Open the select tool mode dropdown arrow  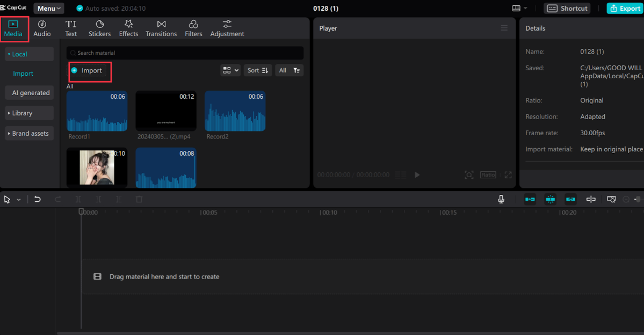18,200
